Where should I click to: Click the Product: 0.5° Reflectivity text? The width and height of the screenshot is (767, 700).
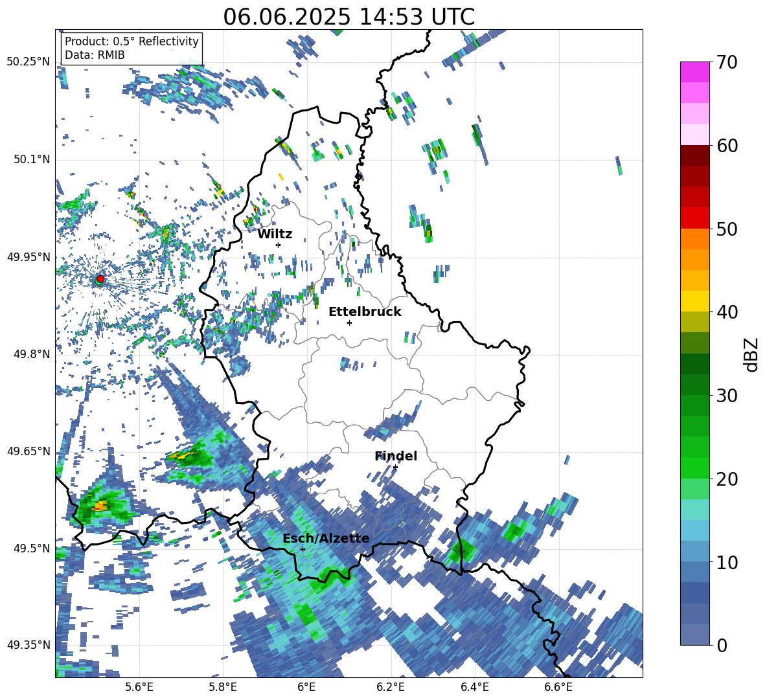[x=132, y=41]
